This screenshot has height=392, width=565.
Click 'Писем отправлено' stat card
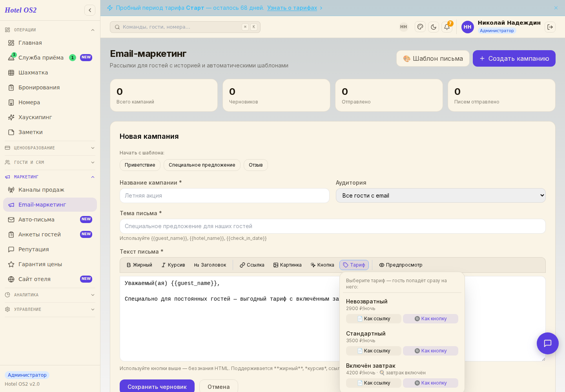pos(501,95)
